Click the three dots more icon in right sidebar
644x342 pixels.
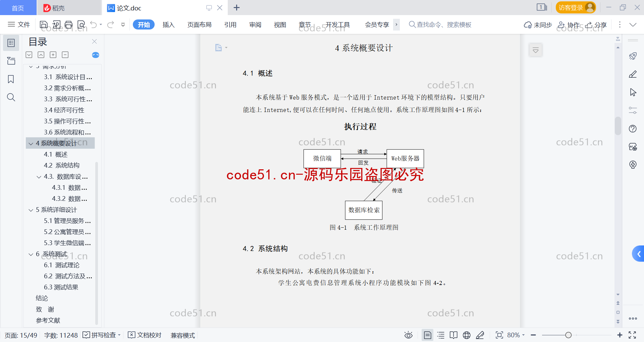(633, 319)
